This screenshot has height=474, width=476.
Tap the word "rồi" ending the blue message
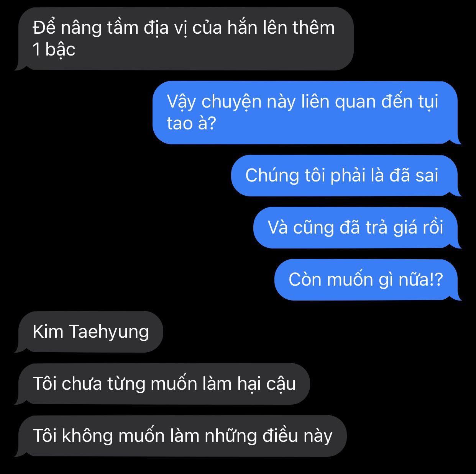(433, 227)
